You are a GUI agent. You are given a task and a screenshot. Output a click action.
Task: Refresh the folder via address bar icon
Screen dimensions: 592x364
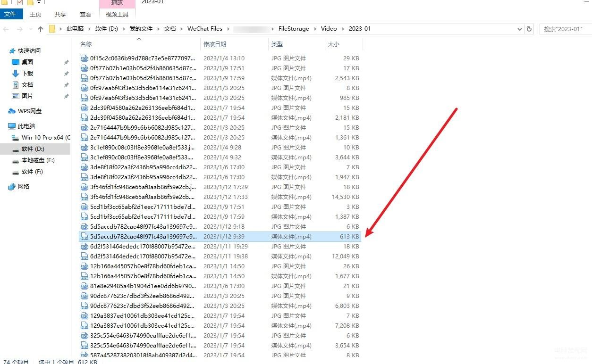click(529, 29)
